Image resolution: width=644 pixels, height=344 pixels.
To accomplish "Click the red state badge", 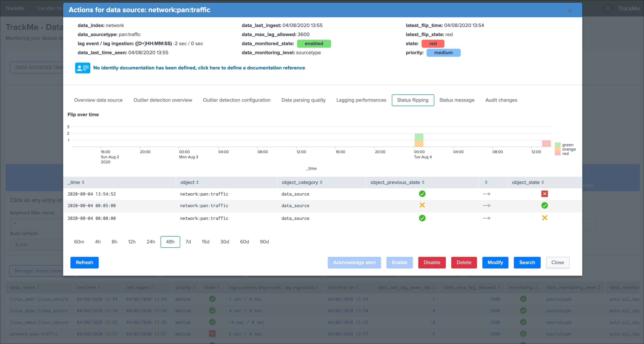I will (433, 43).
